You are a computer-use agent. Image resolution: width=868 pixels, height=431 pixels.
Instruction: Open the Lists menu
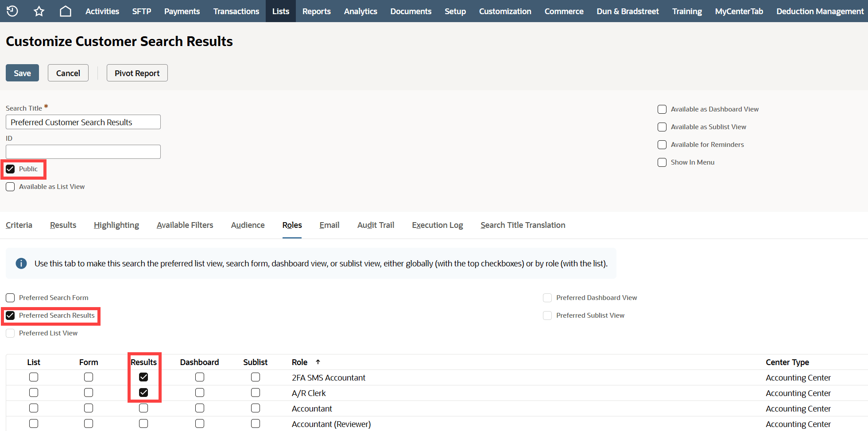pos(281,11)
